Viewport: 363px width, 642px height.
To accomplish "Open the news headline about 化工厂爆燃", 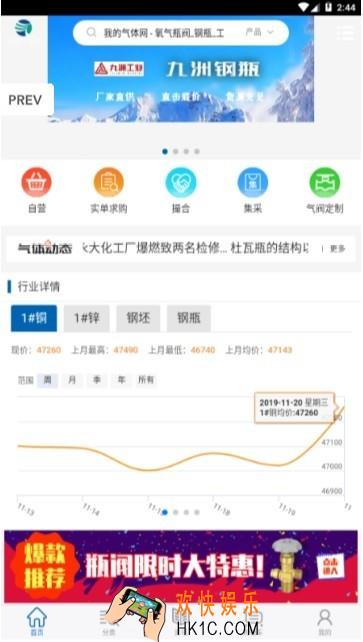I will [155, 248].
